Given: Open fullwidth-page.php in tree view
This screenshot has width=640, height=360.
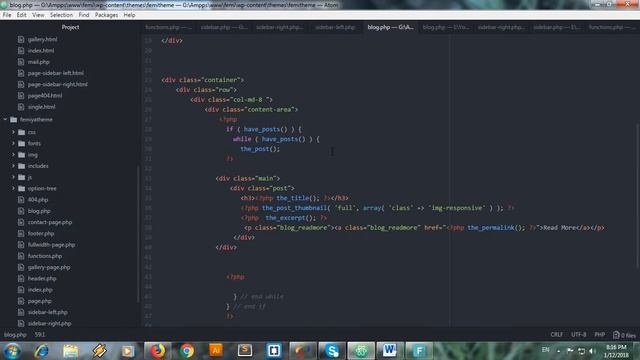Looking at the screenshot, I should point(51,244).
